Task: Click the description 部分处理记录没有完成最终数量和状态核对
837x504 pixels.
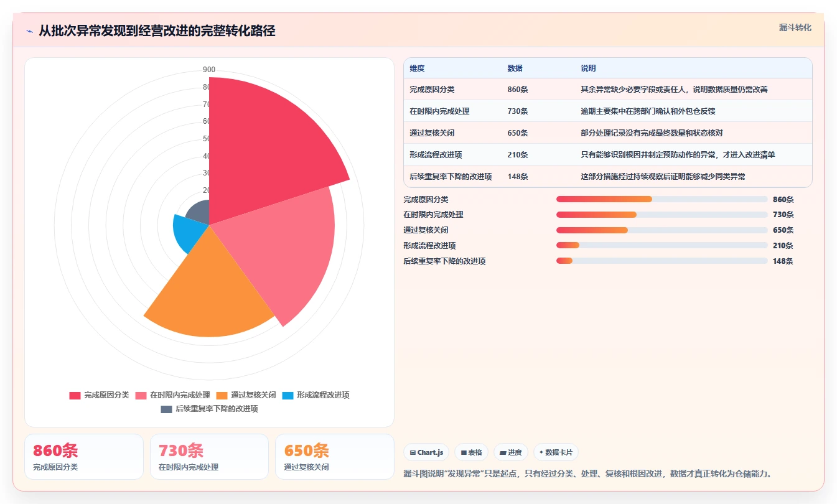Action: coord(652,133)
